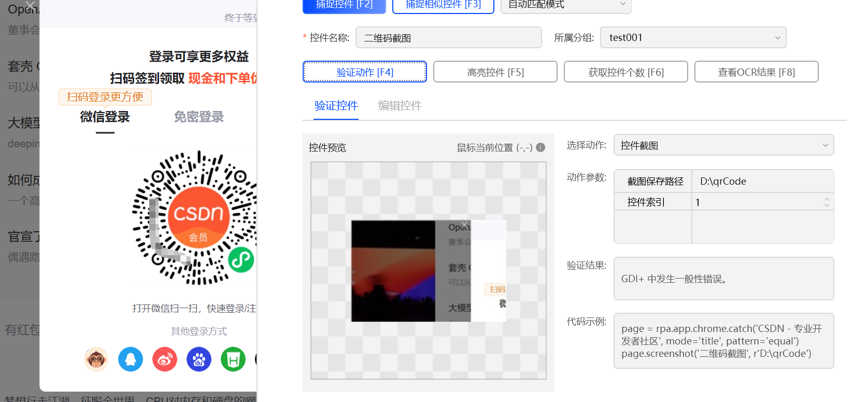Click 查看OCR结果 [F8] button

click(x=757, y=72)
